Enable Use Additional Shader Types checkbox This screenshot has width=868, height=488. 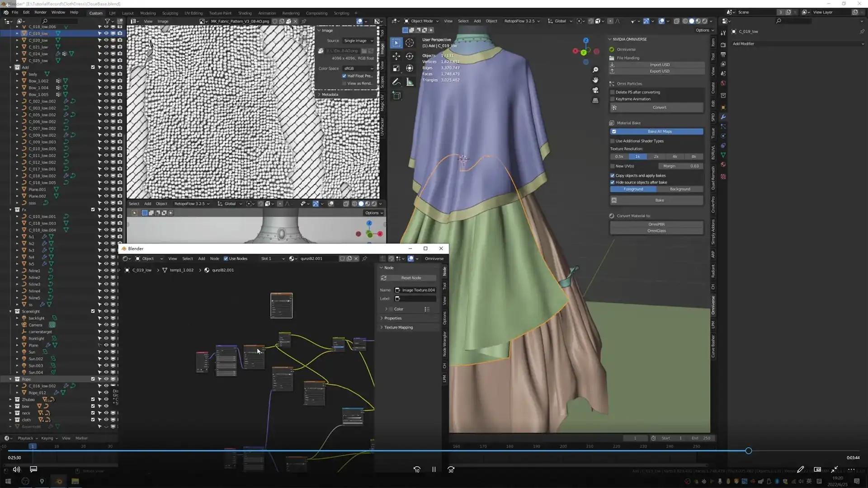[613, 141]
